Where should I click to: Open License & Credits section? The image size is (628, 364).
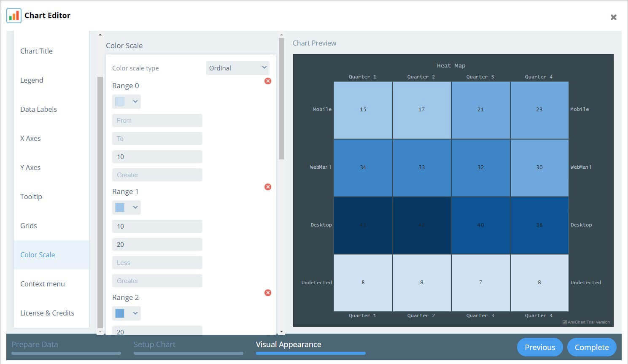click(47, 313)
